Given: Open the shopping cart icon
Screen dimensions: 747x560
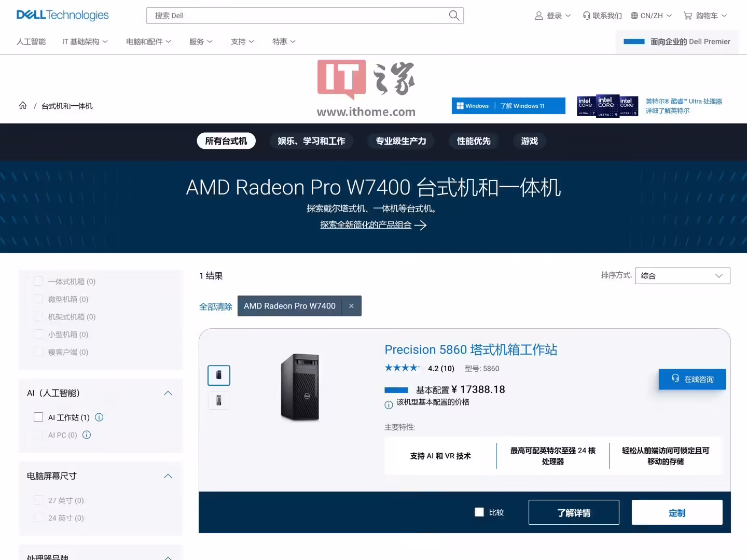Looking at the screenshot, I should pyautogui.click(x=688, y=16).
